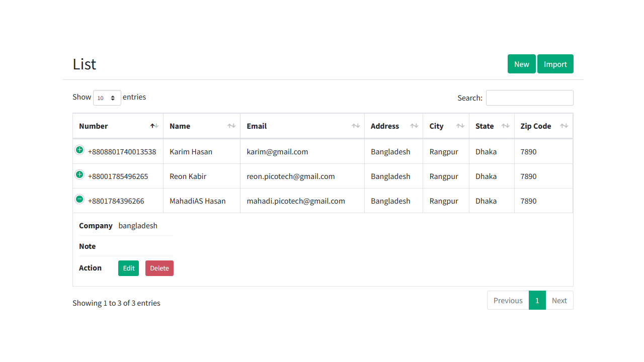The image size is (644, 362).
Task: Select page 1 in pagination
Action: pos(537,300)
